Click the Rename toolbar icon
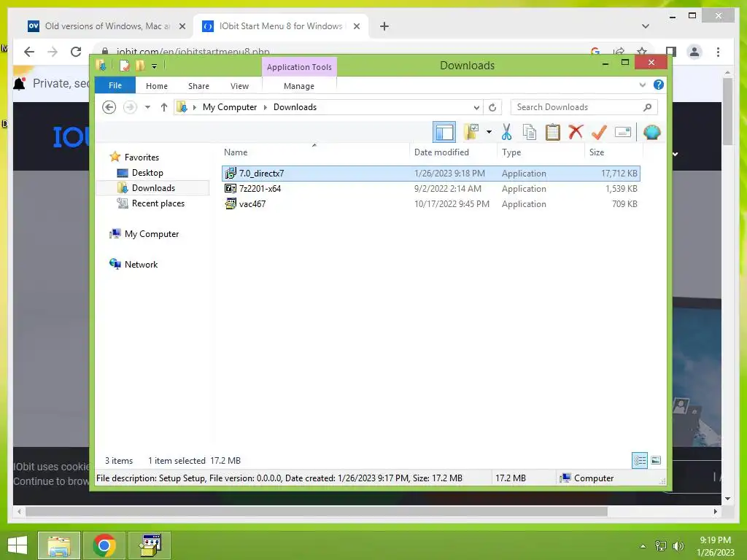 click(623, 132)
